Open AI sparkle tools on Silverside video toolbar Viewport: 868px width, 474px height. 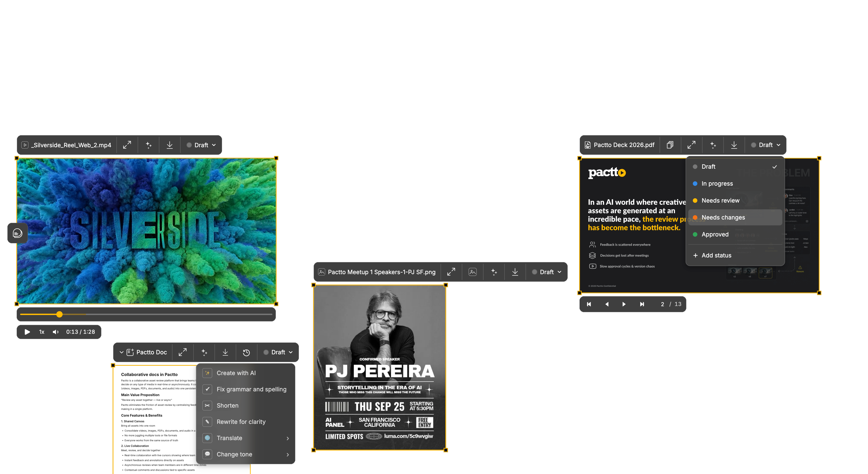149,145
